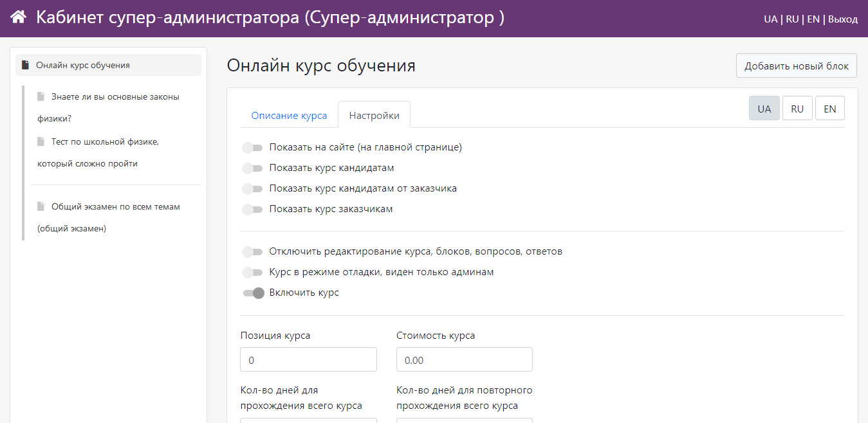This screenshot has height=423, width=868.
Task: Enable Показать курс заказчикам switch
Action: coord(252,210)
